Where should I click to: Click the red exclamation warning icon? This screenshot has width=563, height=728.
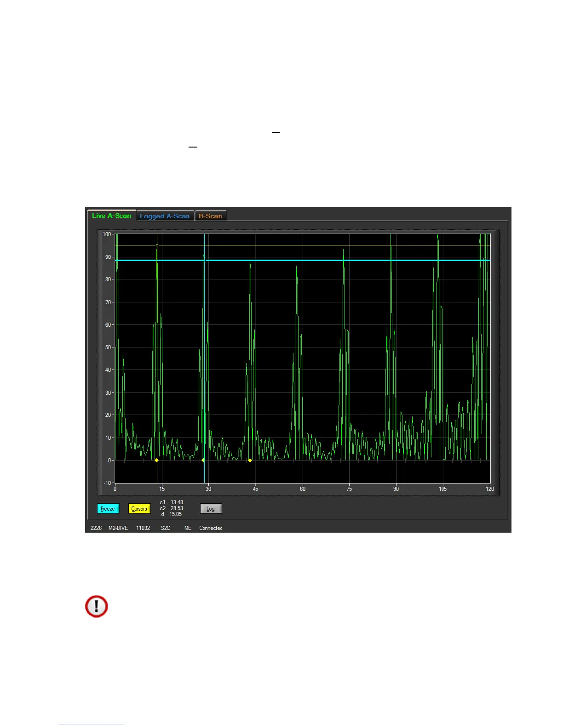[x=97, y=606]
